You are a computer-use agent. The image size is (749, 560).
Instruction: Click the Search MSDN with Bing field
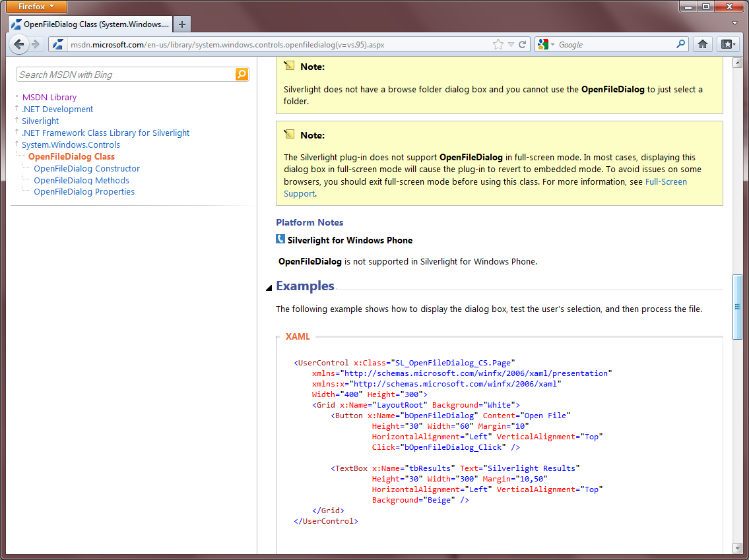click(126, 75)
